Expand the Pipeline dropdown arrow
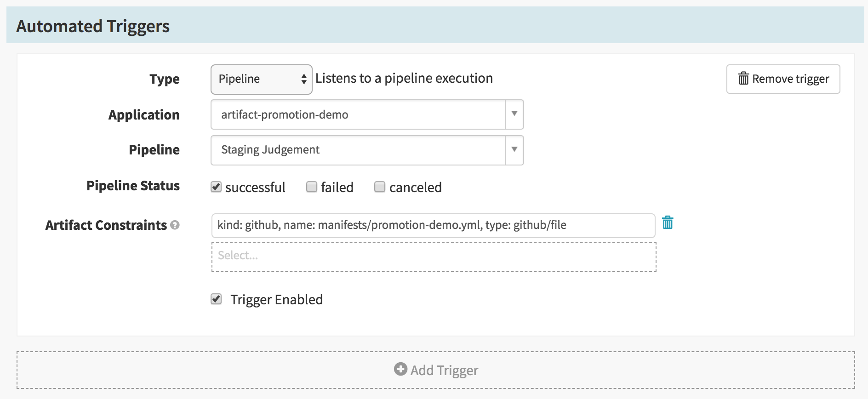The height and width of the screenshot is (399, 868). point(514,149)
